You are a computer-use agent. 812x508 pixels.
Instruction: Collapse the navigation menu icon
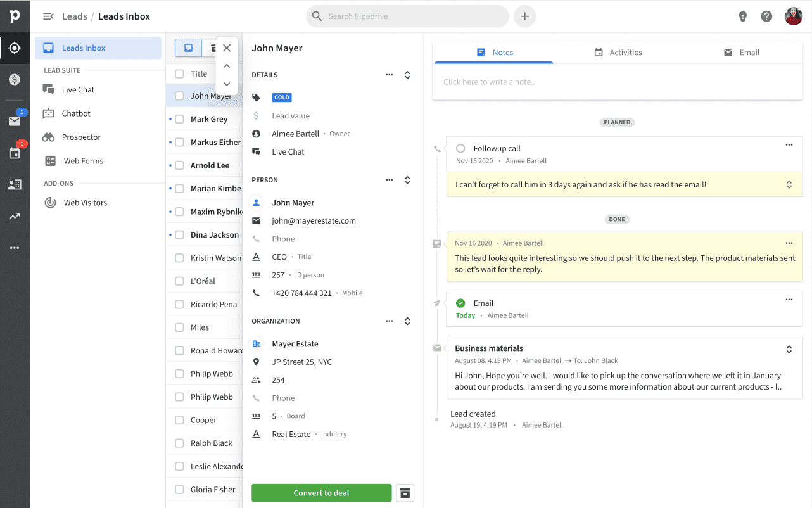click(48, 16)
